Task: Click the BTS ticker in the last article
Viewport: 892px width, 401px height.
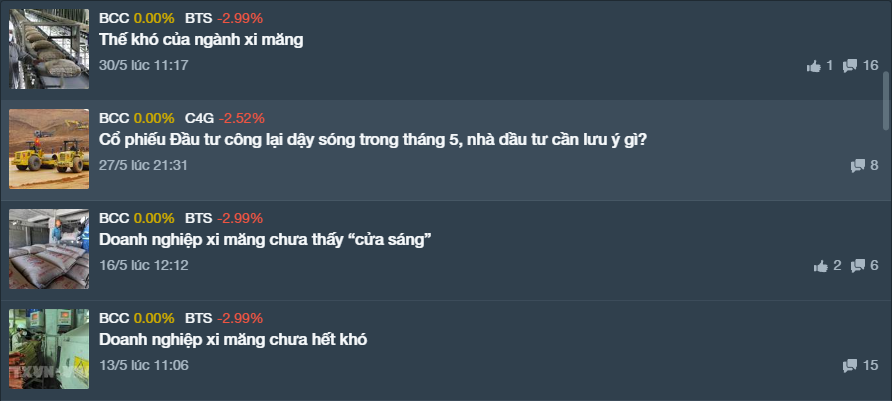Action: click(x=199, y=318)
